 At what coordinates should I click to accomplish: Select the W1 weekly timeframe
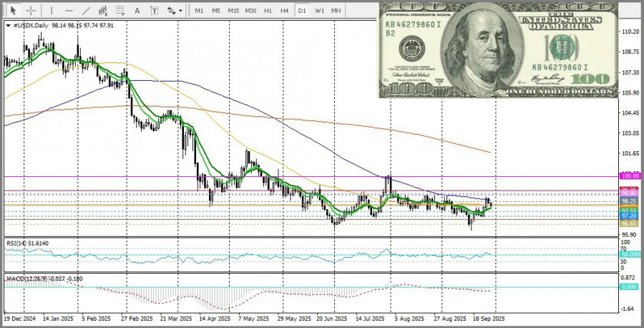(x=319, y=11)
